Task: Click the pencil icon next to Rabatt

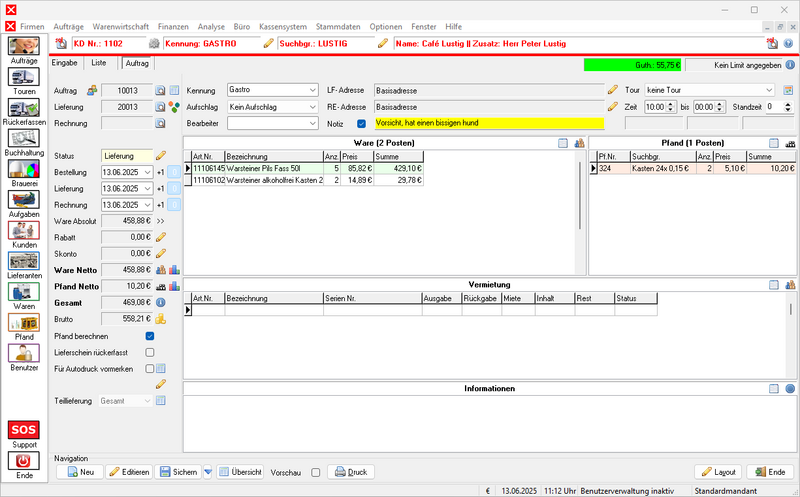Action: (x=160, y=236)
